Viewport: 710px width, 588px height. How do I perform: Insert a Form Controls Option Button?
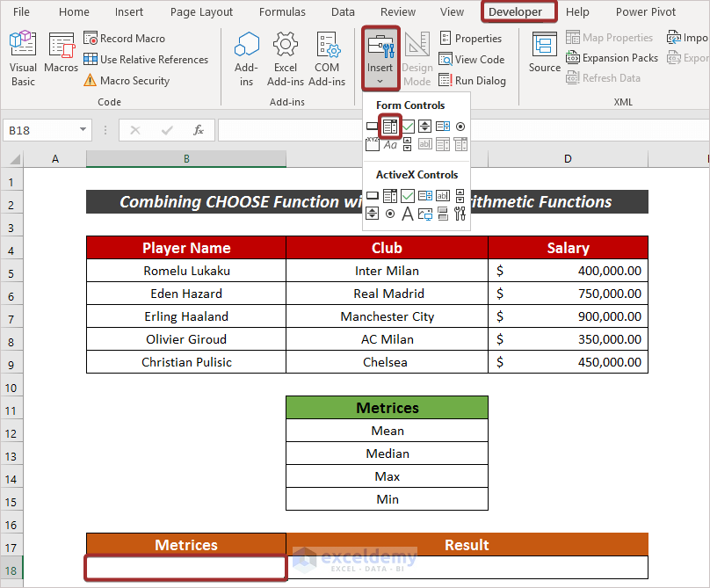pos(460,127)
